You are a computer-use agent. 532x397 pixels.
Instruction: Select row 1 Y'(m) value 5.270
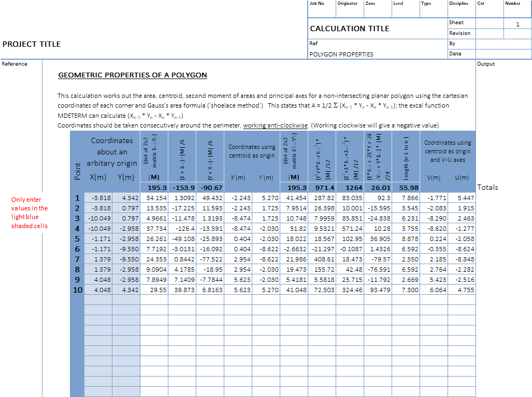pyautogui.click(x=266, y=198)
